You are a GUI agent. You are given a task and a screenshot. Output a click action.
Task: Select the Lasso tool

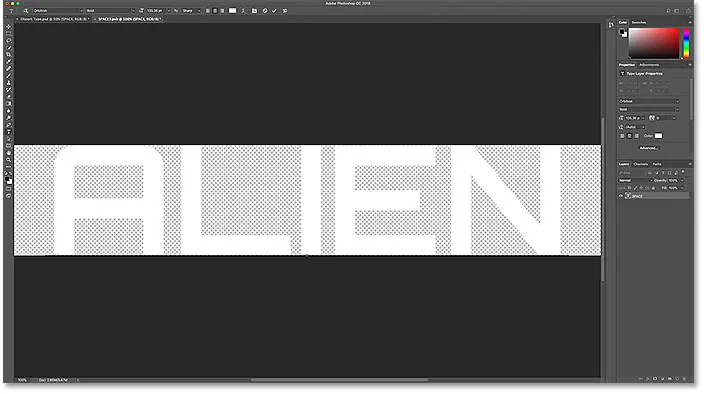pos(9,40)
